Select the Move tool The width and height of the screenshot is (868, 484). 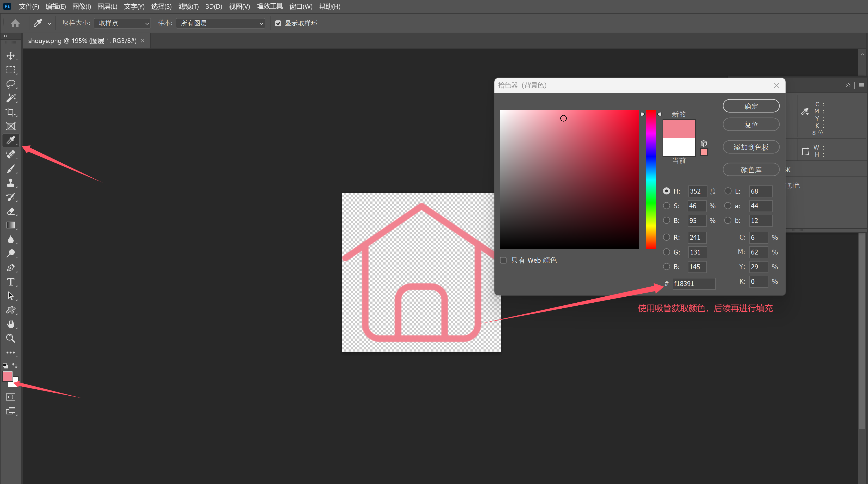[10, 55]
